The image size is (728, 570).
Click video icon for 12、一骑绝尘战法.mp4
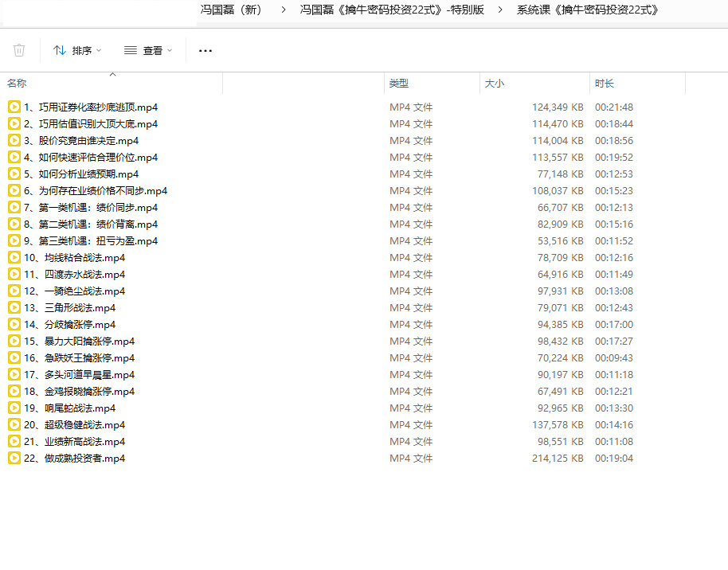pos(14,291)
